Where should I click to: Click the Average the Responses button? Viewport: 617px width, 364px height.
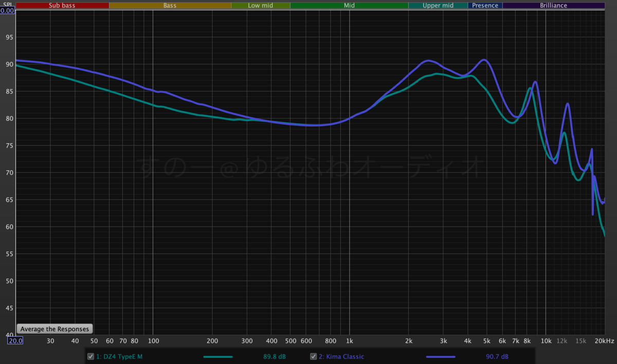click(55, 329)
